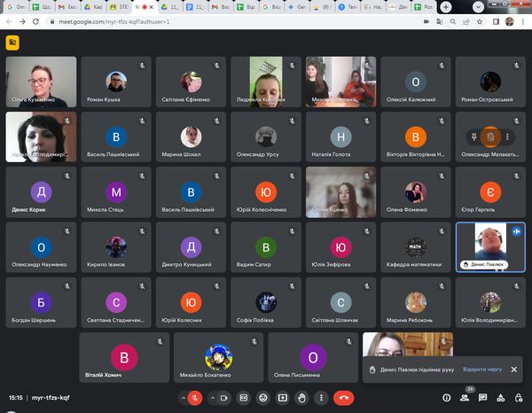
Task: Open the three-dot more options menu in the toolbar
Action: click(x=321, y=398)
